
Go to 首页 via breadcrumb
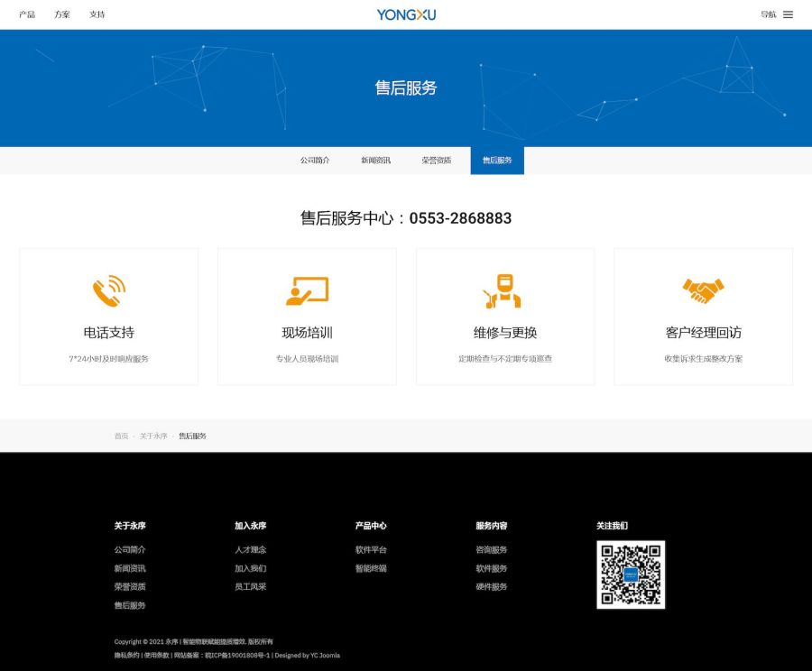121,436
